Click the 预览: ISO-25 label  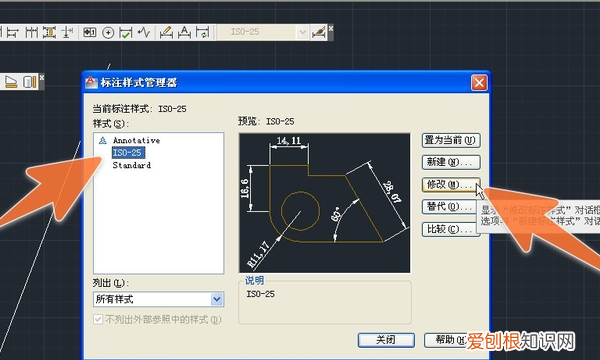[266, 122]
